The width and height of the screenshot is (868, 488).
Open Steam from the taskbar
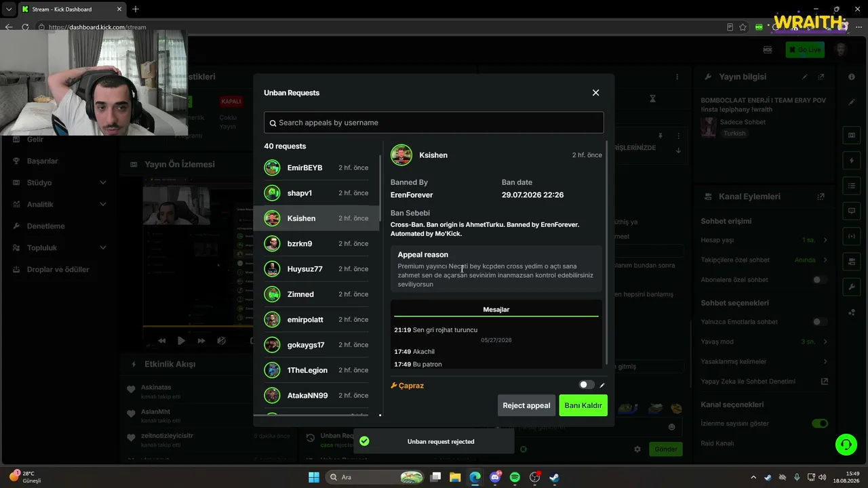[x=554, y=477]
